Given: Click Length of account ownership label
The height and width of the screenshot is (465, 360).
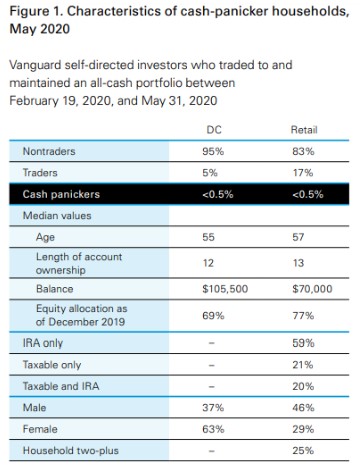Looking at the screenshot, I should (79, 263).
